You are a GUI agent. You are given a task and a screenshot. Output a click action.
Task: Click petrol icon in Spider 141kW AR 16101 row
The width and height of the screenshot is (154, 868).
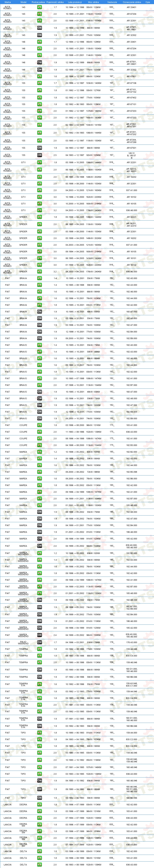(x=40, y=258)
